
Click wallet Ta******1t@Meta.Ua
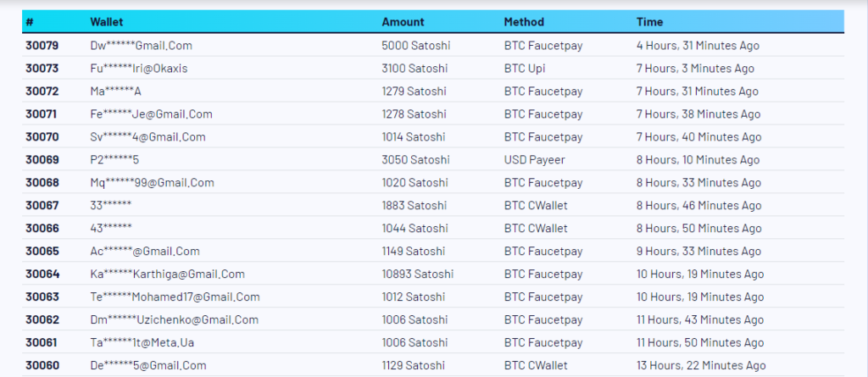pyautogui.click(x=142, y=342)
